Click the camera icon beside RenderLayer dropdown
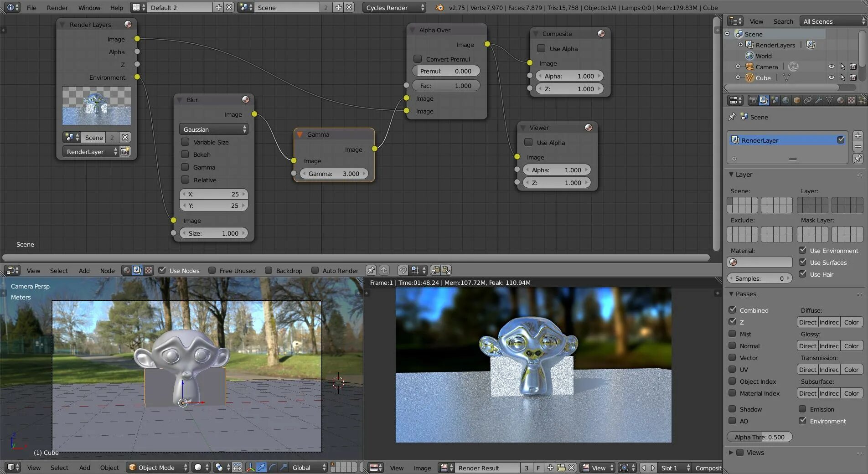This screenshot has height=474, width=868. [125, 152]
